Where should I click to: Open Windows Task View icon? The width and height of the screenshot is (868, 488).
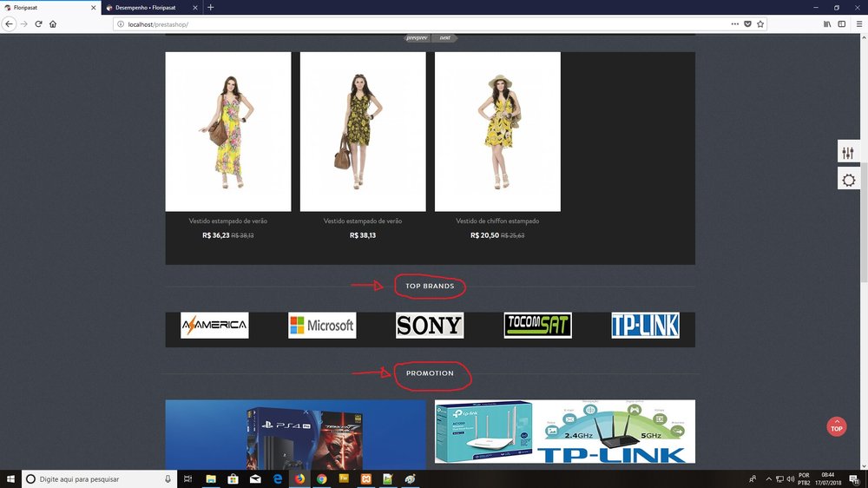coord(188,479)
